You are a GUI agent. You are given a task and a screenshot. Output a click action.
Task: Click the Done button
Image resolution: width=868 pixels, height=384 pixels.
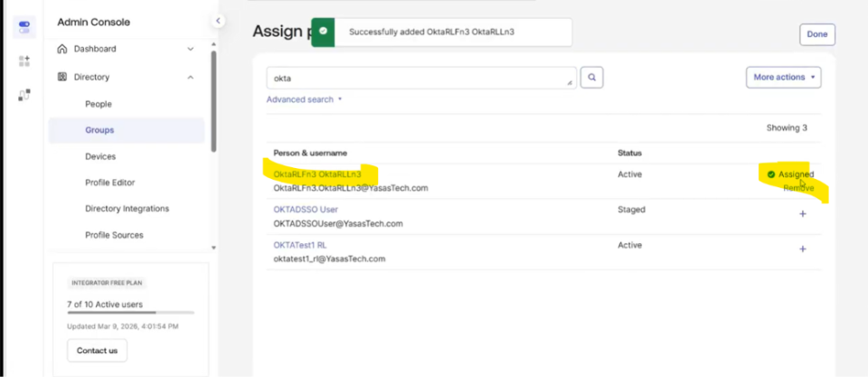coord(816,34)
